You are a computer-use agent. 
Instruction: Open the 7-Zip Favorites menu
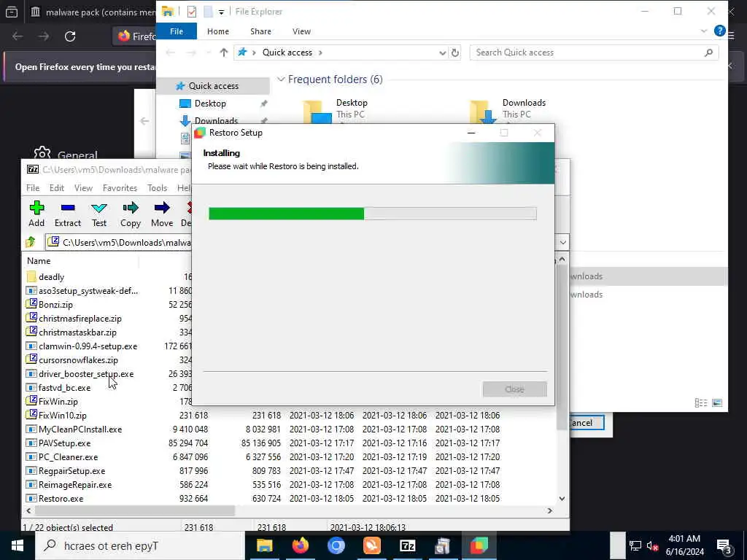click(120, 187)
